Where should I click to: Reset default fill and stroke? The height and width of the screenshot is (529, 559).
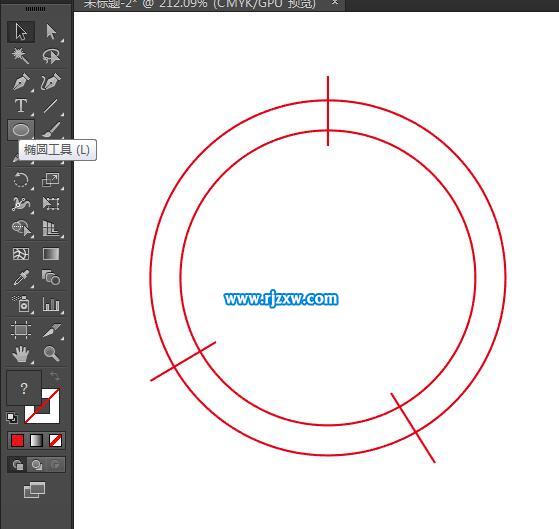click(12, 417)
